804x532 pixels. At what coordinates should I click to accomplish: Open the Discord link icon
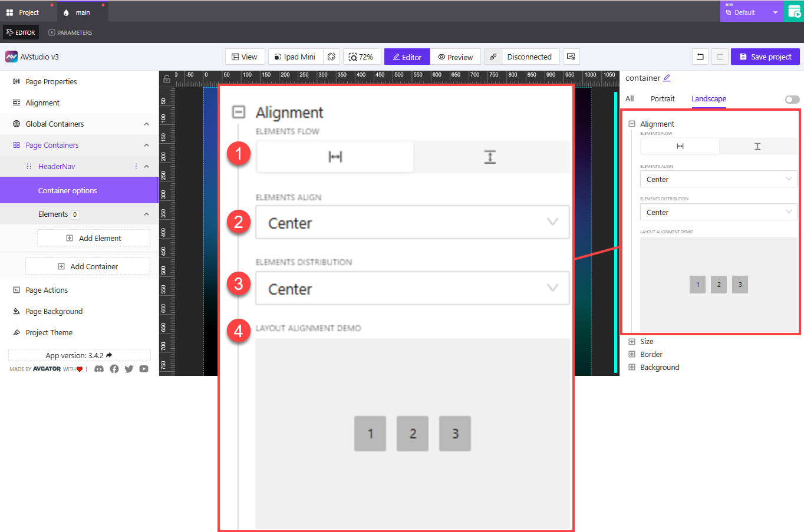(99, 369)
